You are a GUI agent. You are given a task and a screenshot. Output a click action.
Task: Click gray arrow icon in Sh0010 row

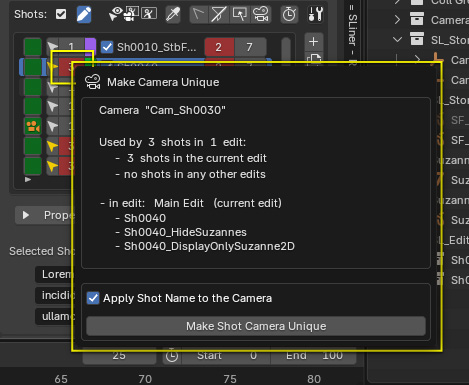[52, 47]
